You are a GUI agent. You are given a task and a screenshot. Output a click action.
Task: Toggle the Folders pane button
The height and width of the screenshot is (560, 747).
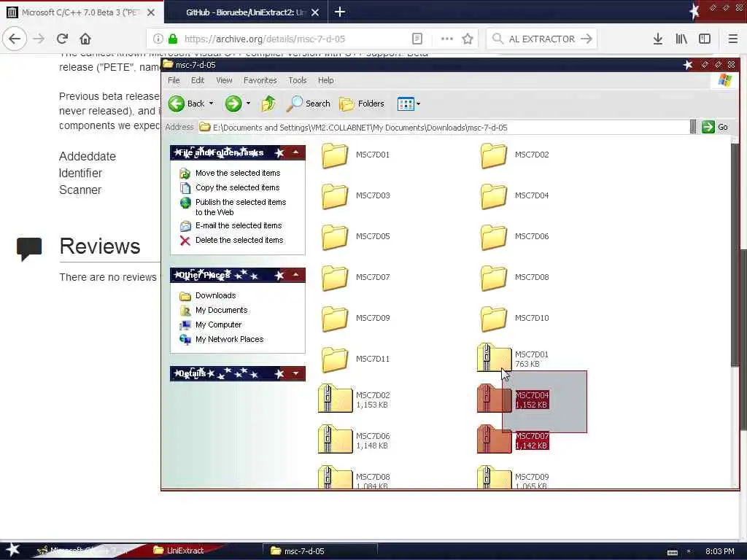[x=362, y=104]
